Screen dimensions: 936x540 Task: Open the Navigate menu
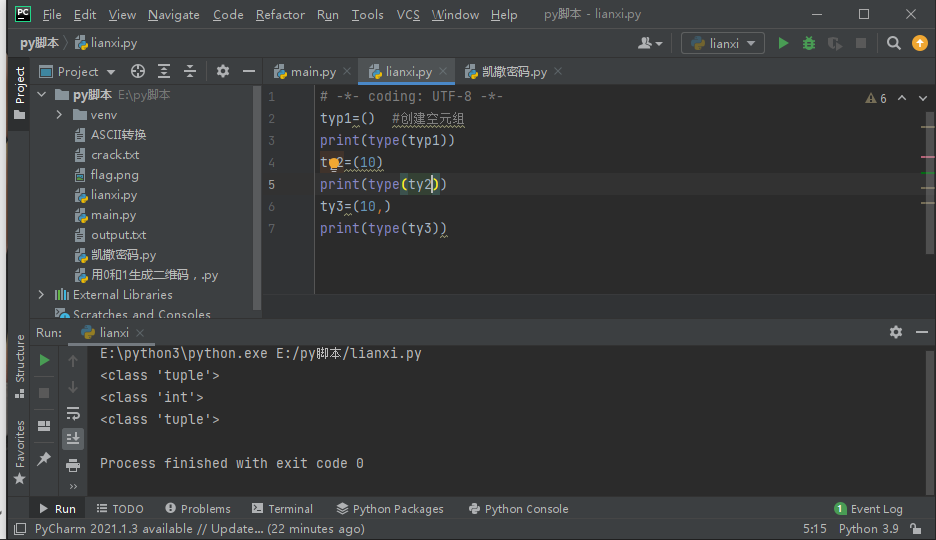174,14
